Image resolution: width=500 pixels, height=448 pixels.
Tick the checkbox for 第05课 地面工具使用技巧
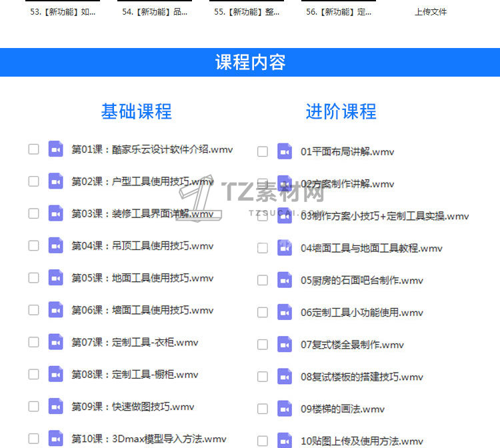[x=33, y=278]
